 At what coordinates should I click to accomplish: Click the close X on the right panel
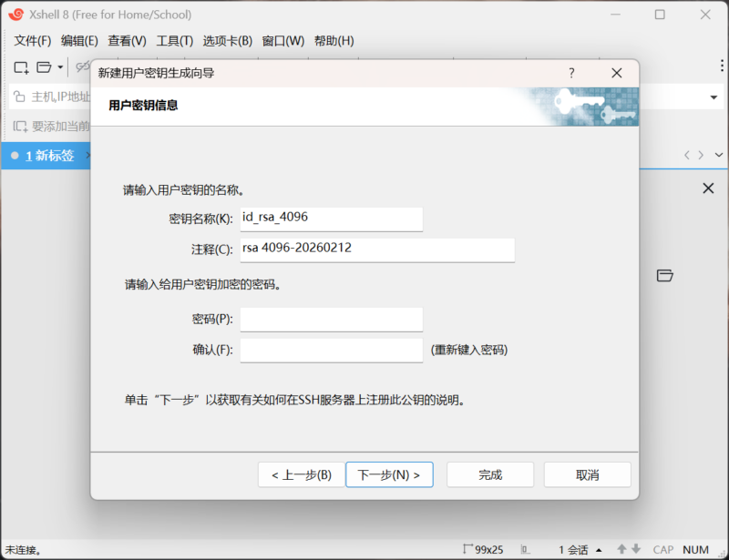[x=708, y=188]
